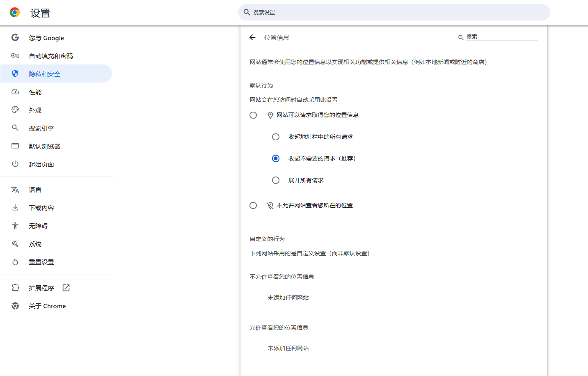Image resolution: width=588 pixels, height=376 pixels.
Task: Click the magnifier icon in 搜索设置 bar
Action: click(247, 12)
